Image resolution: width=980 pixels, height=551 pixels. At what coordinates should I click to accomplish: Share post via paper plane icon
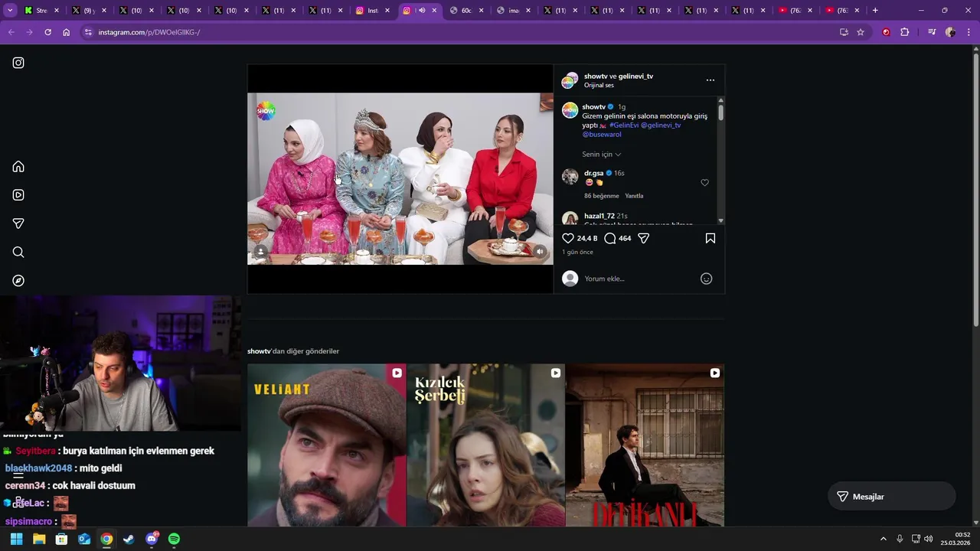[x=644, y=239]
